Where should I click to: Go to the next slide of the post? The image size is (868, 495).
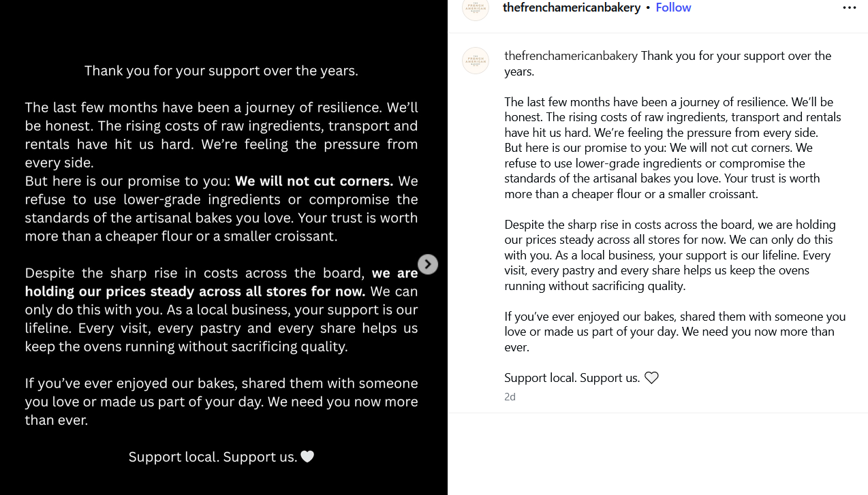427,264
